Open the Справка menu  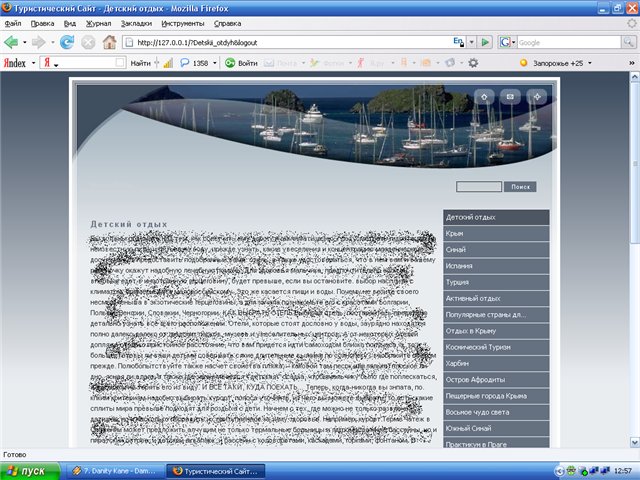[x=227, y=23]
